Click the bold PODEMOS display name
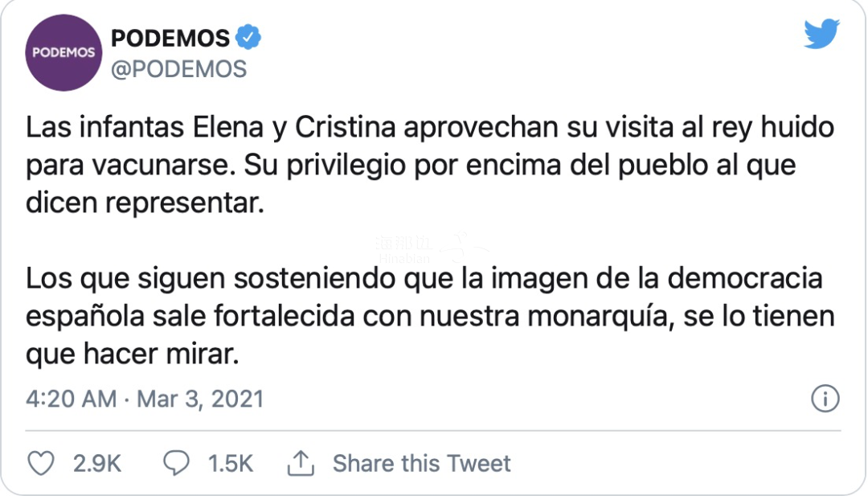Screen dimensions: 868x496 tap(170, 39)
